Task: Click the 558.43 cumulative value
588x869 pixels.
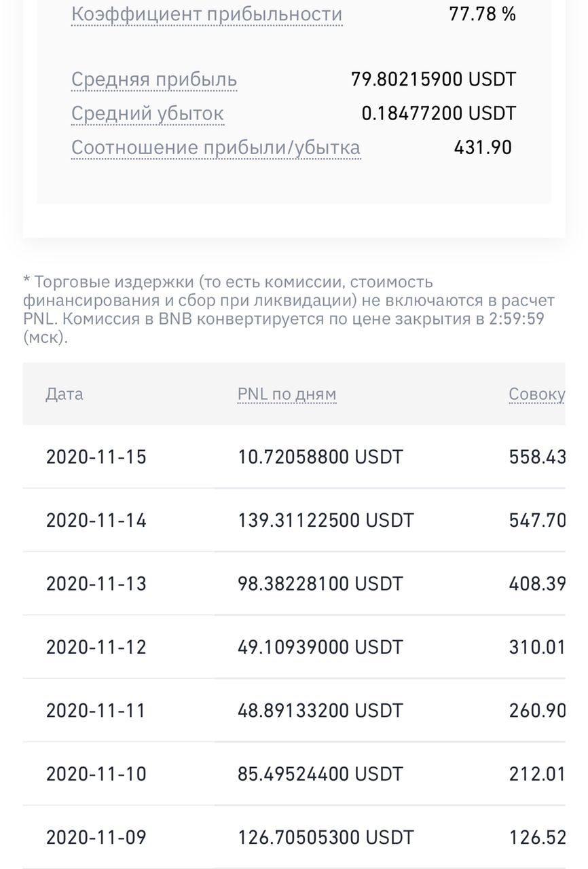Action: coord(536,457)
